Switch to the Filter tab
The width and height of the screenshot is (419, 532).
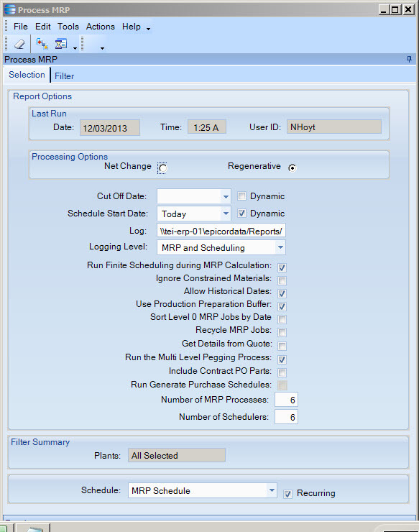click(x=64, y=76)
